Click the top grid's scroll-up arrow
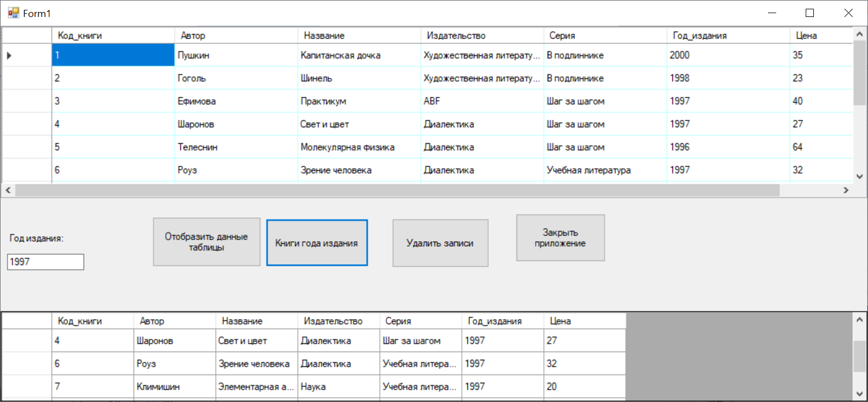This screenshot has width=868, height=402. click(x=859, y=34)
